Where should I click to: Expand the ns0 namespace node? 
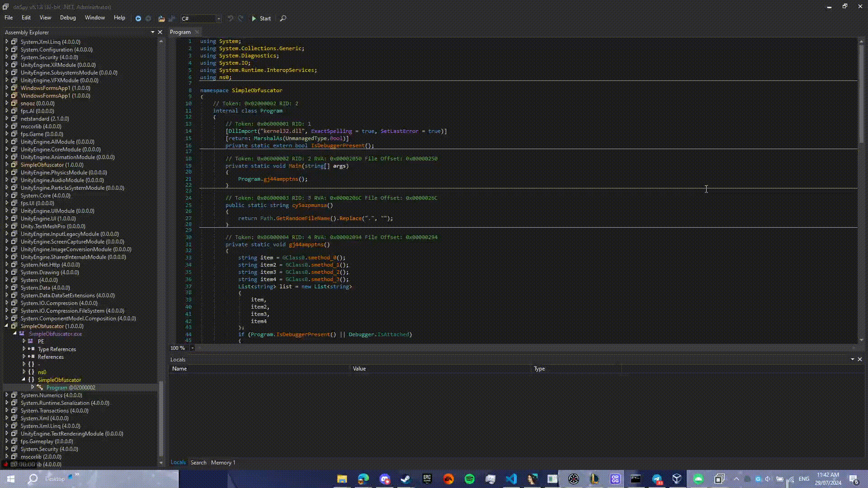tap(24, 372)
